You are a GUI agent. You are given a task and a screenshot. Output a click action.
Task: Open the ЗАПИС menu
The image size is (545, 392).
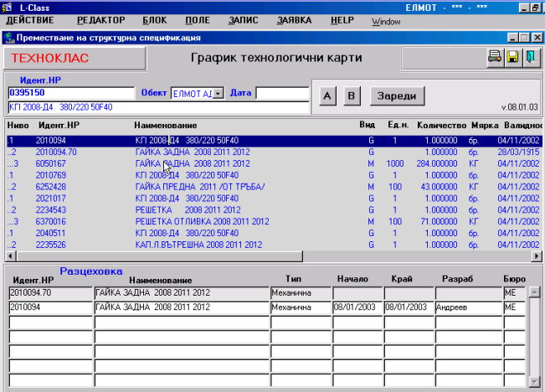click(244, 20)
